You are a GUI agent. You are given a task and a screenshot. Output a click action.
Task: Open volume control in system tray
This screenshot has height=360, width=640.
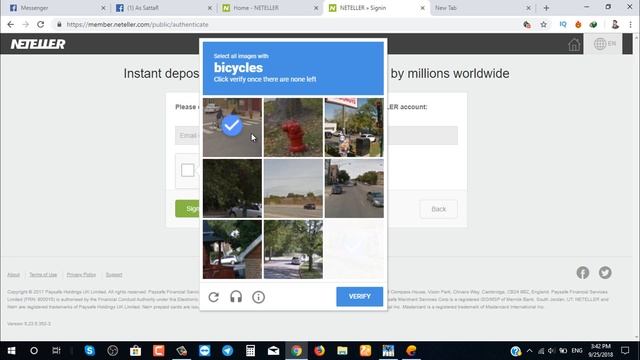click(x=551, y=351)
